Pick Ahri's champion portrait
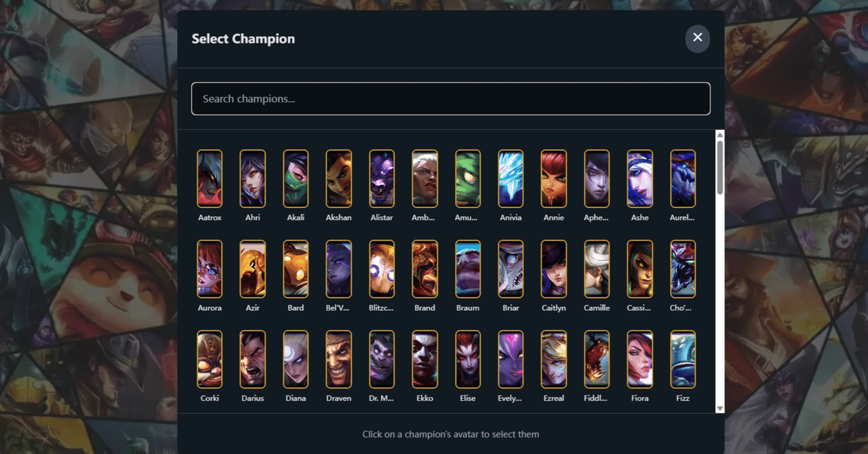Viewport: 868px width, 454px height. [252, 178]
